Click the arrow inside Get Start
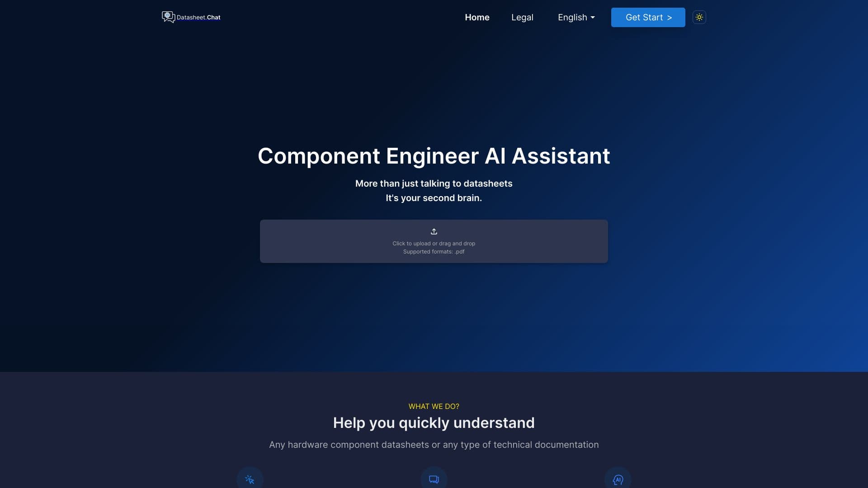 coord(669,17)
